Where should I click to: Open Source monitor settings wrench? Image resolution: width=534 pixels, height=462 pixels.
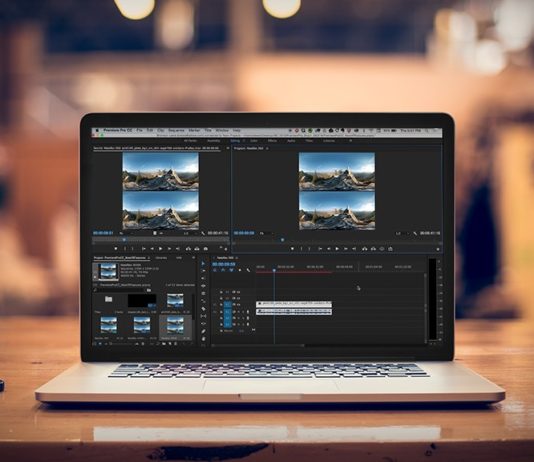pyautogui.click(x=203, y=234)
